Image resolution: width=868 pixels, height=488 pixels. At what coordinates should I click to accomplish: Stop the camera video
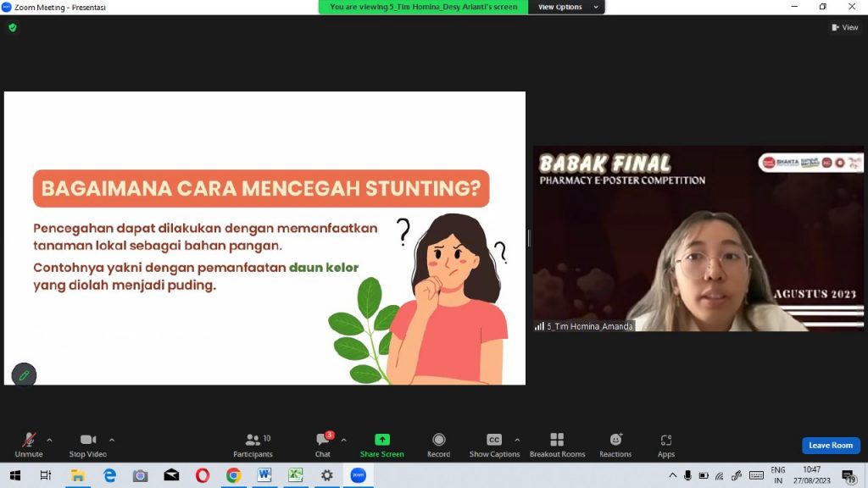87,444
